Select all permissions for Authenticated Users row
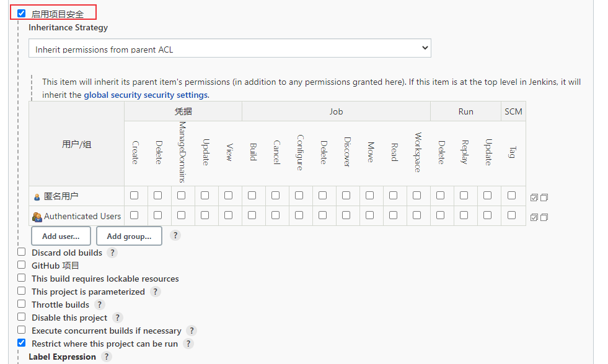 pos(534,217)
